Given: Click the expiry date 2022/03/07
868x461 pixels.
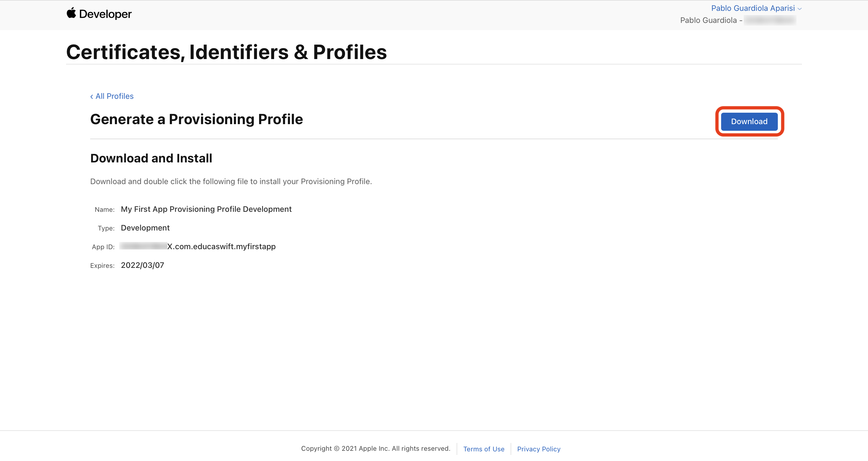Looking at the screenshot, I should 142,265.
